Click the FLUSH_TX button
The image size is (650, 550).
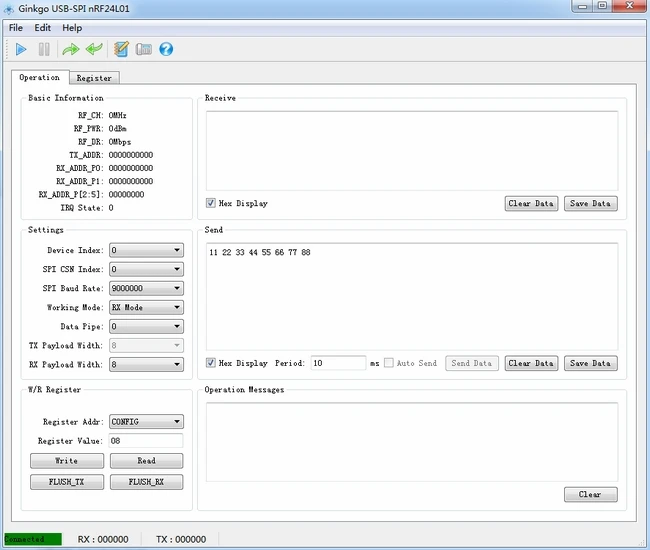click(x=67, y=482)
